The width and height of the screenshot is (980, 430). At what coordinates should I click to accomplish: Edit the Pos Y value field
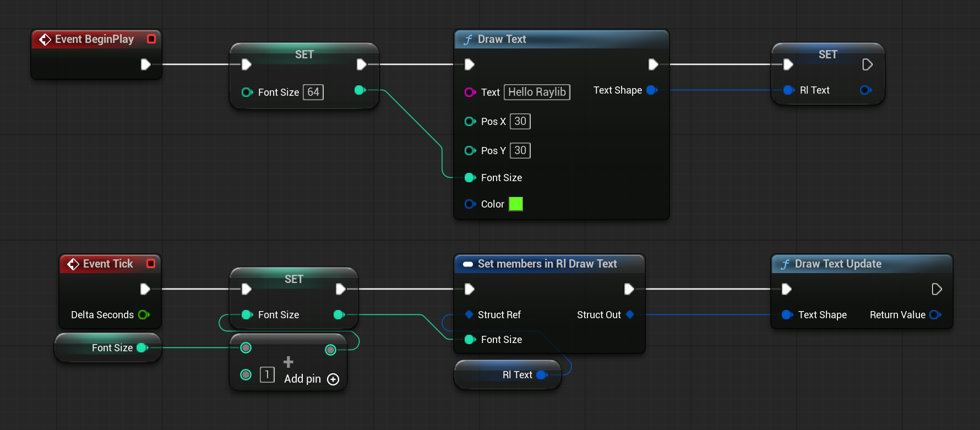coord(520,150)
